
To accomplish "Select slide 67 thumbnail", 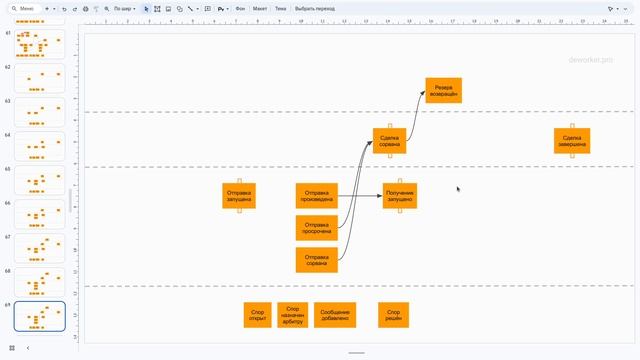I will [x=40, y=248].
